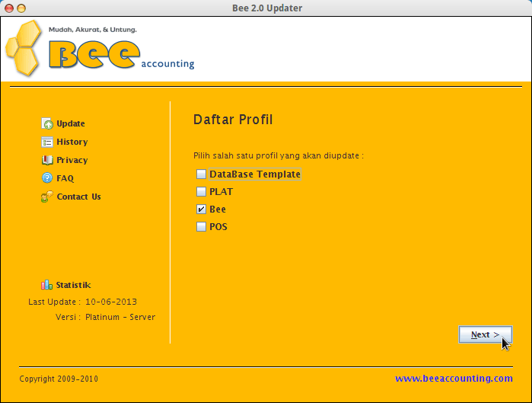532x403 pixels.
Task: Open the Update menu label
Action: [x=71, y=123]
